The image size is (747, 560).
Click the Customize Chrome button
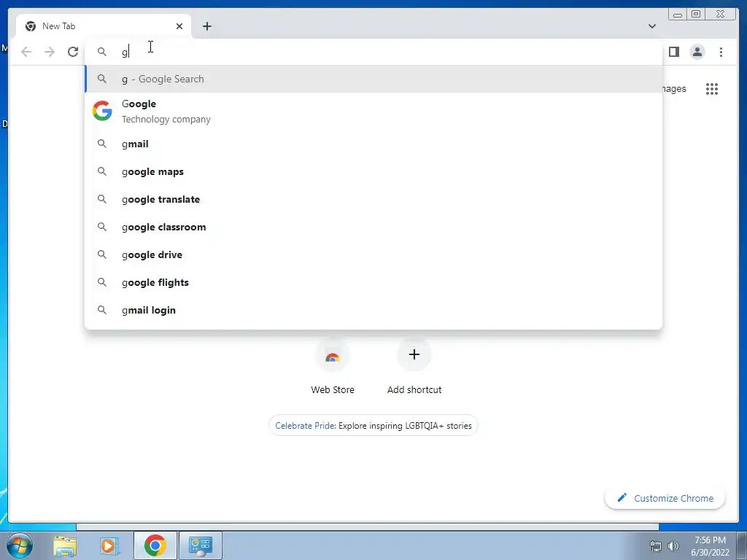pos(665,498)
